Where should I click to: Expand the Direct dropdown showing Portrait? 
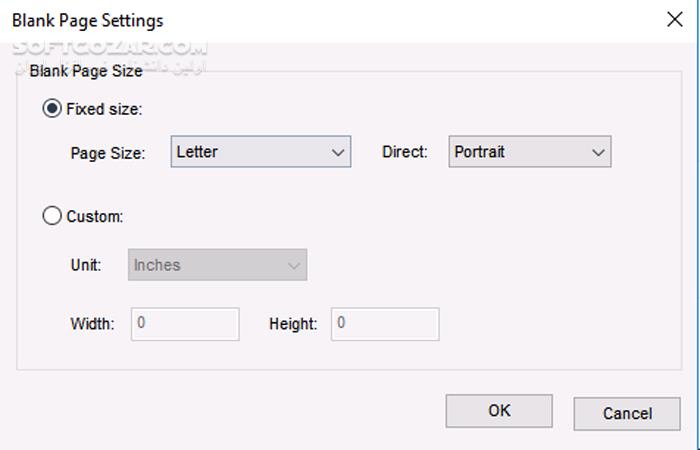pos(530,152)
